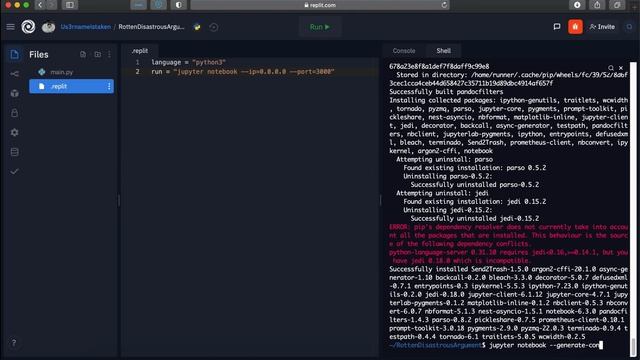Open the Database sidebar icon
Viewport: 640px width, 360px height.
14,152
